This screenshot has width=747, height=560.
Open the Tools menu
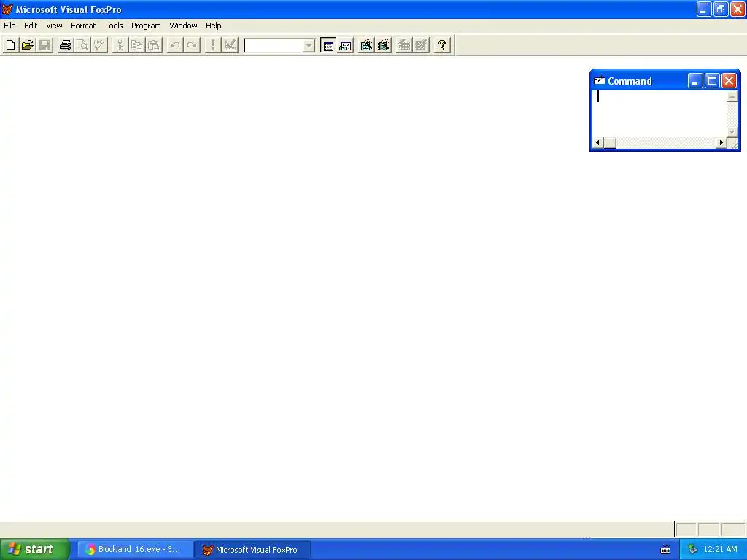(x=113, y=26)
